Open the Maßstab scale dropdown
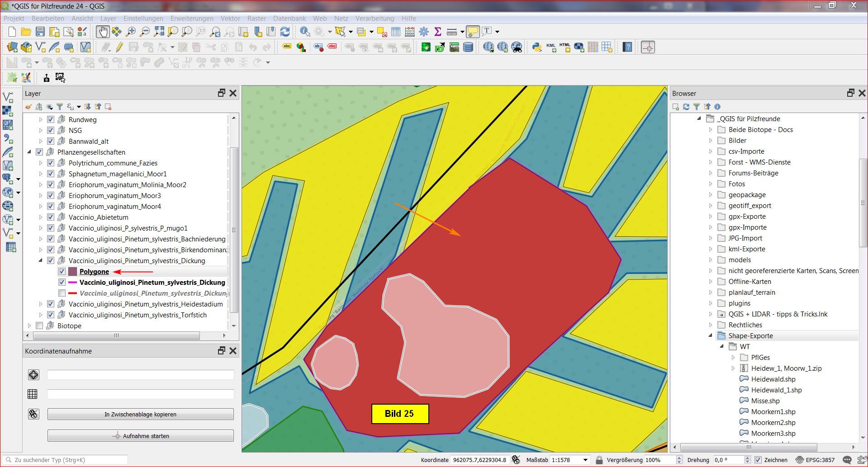868x467 pixels. pyautogui.click(x=585, y=460)
